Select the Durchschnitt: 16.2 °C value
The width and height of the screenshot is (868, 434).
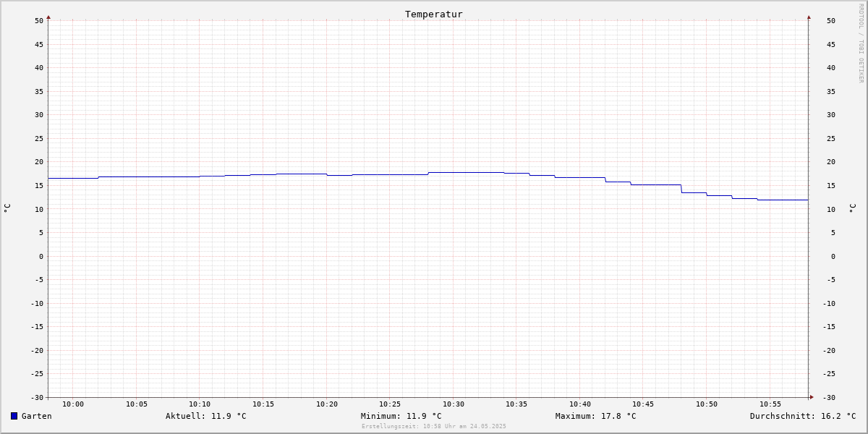803,416
